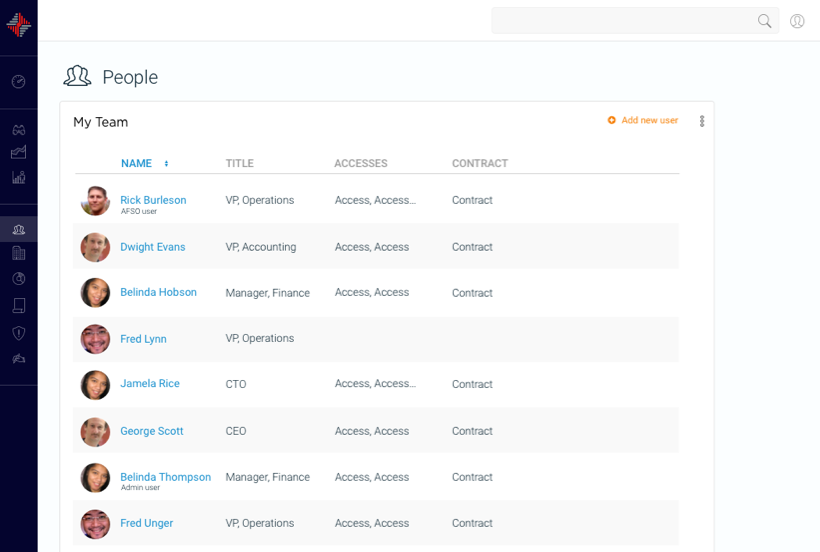Click the TITLE column header

pyautogui.click(x=239, y=164)
